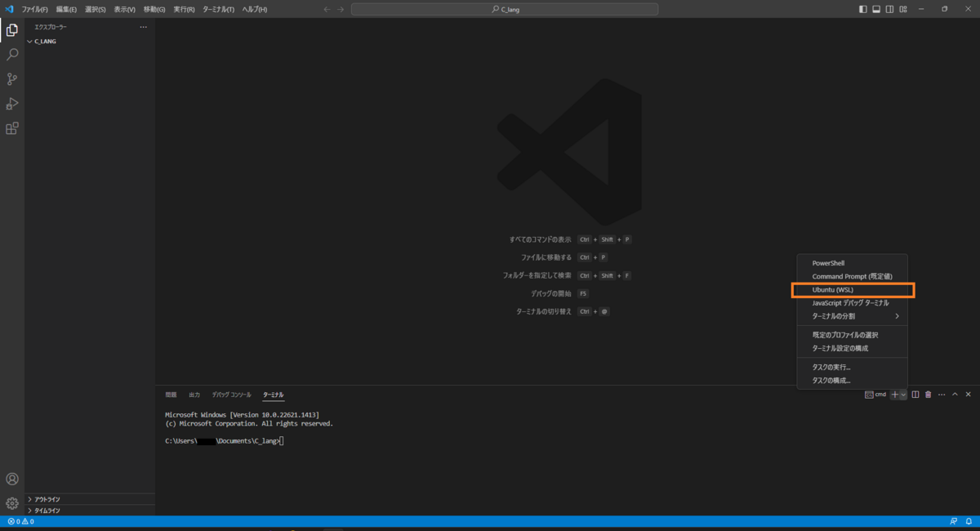Select the ターミナル panel tab
Image resolution: width=980 pixels, height=531 pixels.
coord(274,395)
